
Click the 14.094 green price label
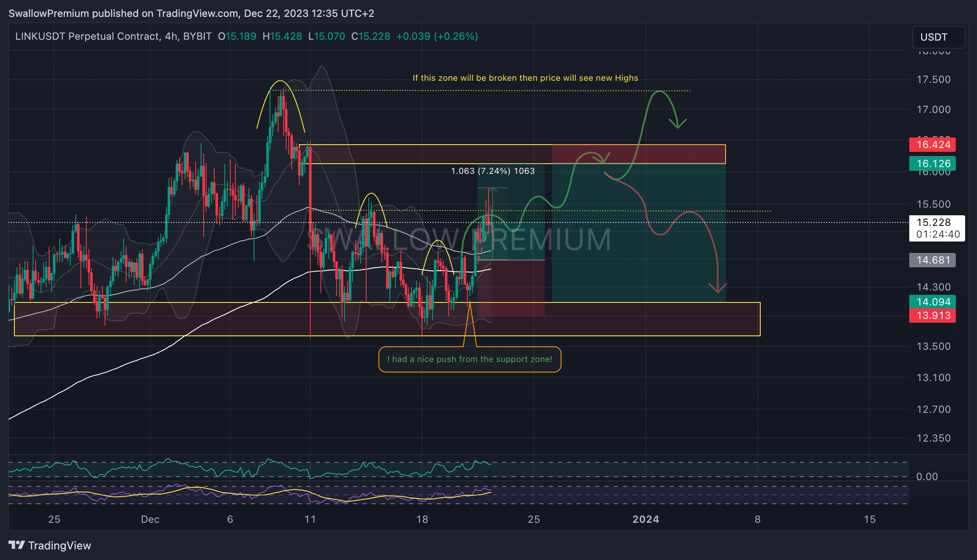[933, 302]
